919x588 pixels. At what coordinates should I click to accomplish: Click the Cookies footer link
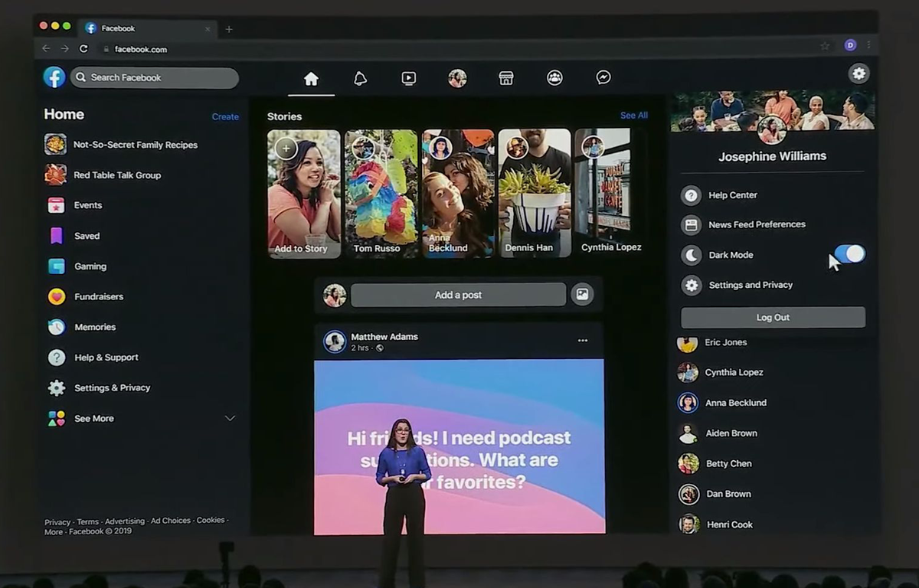[211, 520]
